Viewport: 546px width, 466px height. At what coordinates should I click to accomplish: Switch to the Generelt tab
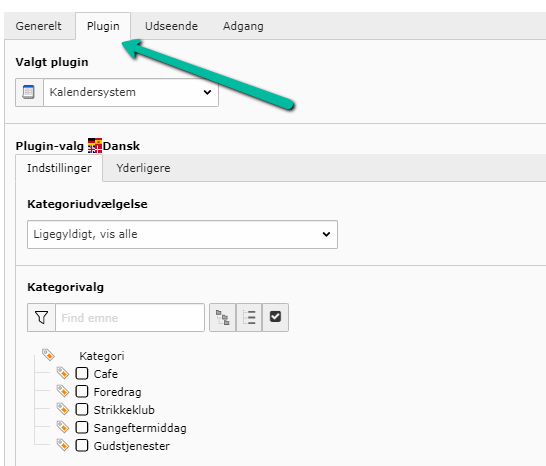click(x=39, y=26)
